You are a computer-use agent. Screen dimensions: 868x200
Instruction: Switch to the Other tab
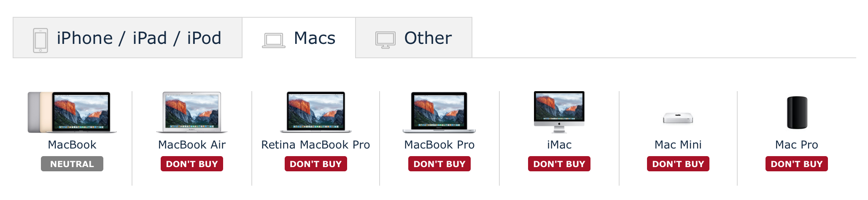tap(414, 38)
